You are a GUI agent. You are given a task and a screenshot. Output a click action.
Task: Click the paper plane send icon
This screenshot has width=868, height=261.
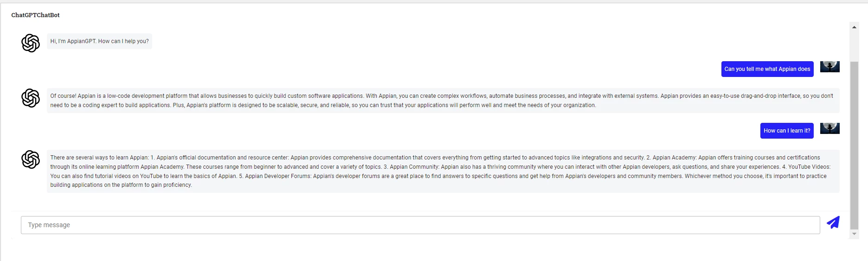pyautogui.click(x=833, y=223)
